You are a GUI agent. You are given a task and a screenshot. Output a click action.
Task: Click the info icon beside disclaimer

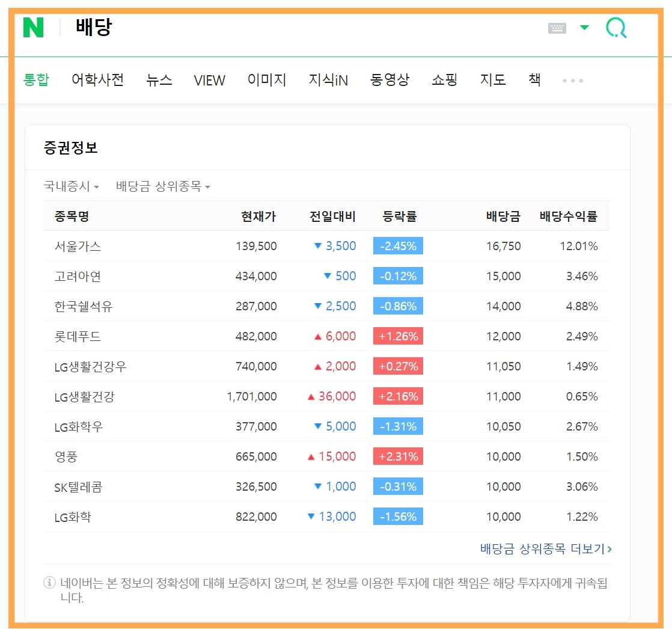tap(50, 583)
